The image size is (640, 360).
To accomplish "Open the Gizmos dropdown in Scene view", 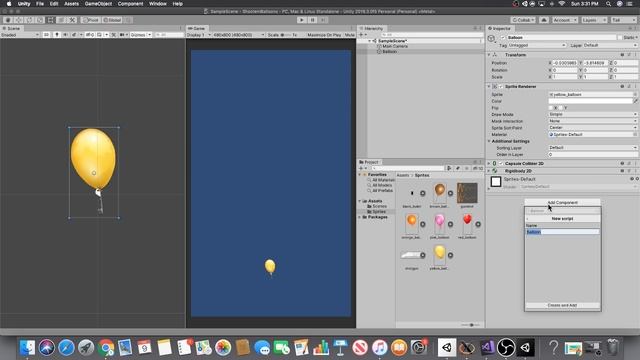I will [x=141, y=35].
